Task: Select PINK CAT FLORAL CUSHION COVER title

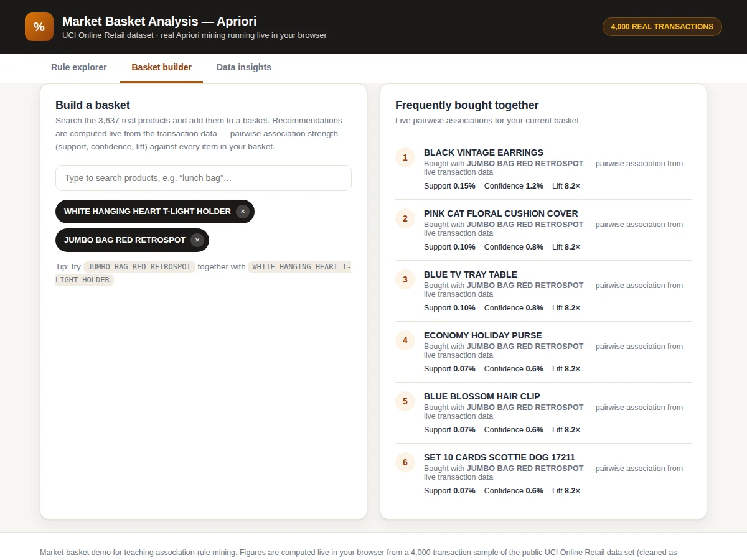Action: 501,213
